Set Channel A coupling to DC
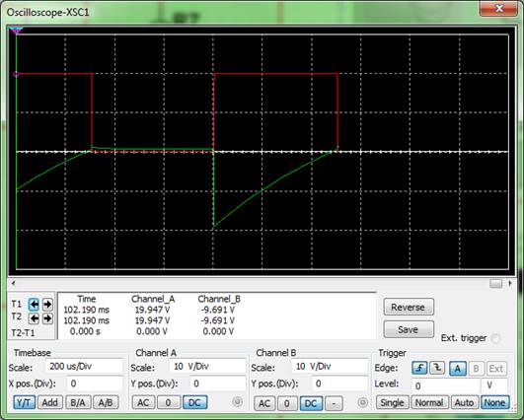 [194, 402]
